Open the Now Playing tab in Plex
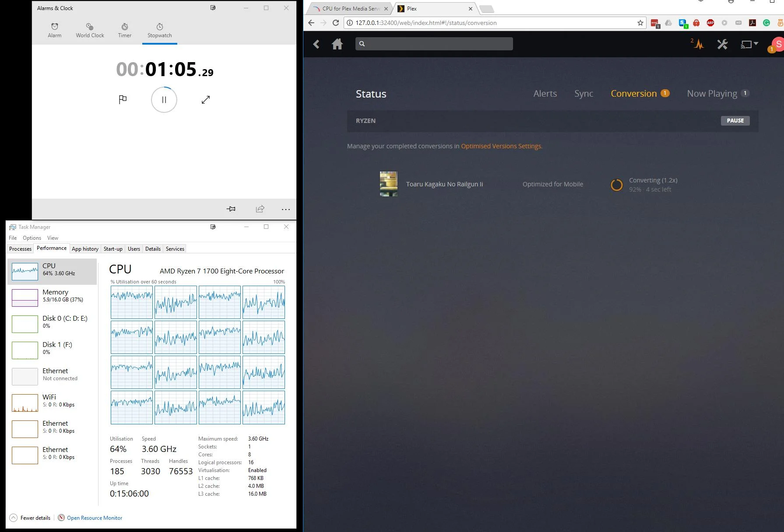Screen dimensions: 784x532 tap(718, 94)
